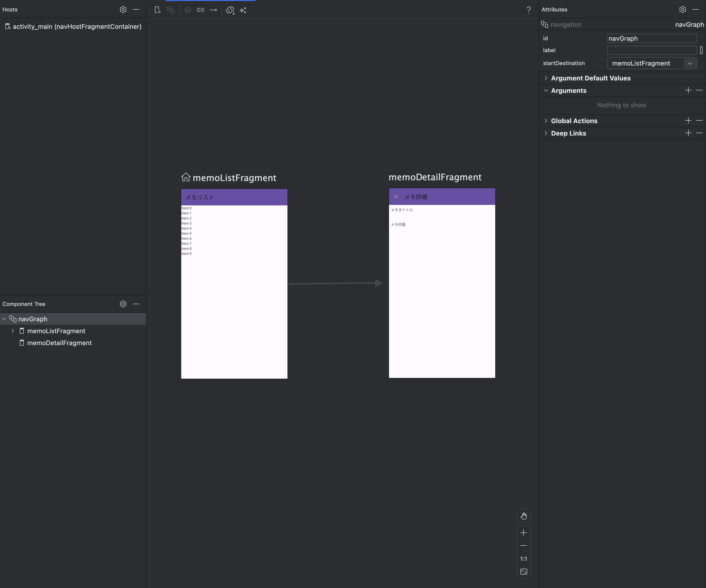Zoom out on the navigation canvas
The height and width of the screenshot is (588, 706).
coord(524,546)
